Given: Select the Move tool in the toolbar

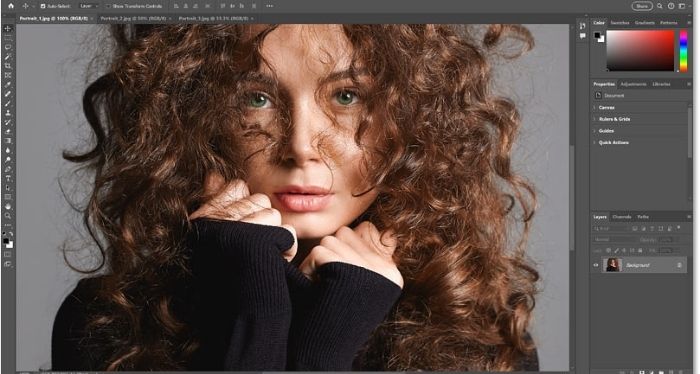Looking at the screenshot, I should tap(8, 28).
